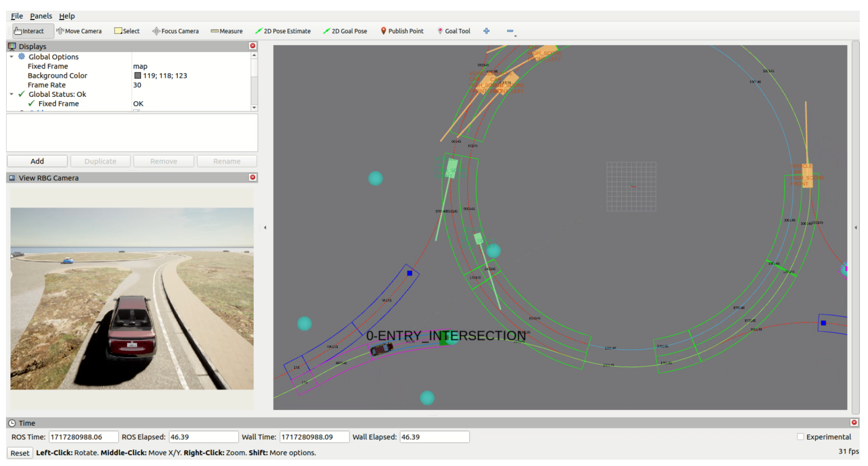The width and height of the screenshot is (868, 466).
Task: Collapse the Global Options tree item
Action: pos(12,57)
